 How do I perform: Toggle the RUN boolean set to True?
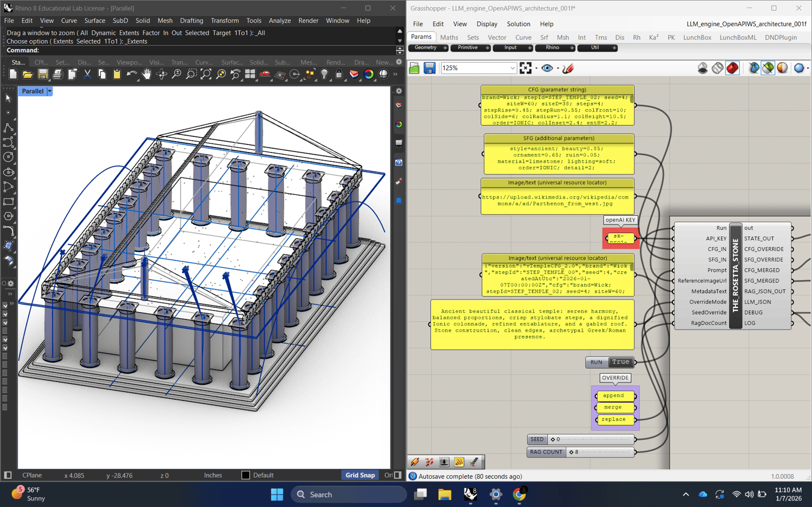(x=620, y=362)
